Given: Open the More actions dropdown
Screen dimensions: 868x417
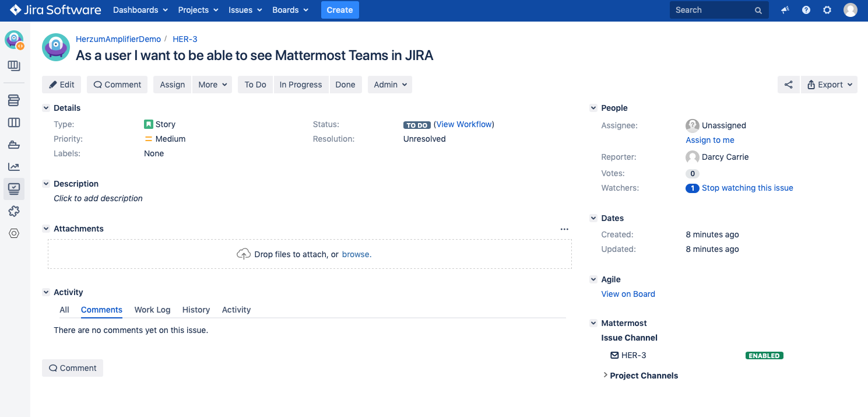Looking at the screenshot, I should pos(212,85).
